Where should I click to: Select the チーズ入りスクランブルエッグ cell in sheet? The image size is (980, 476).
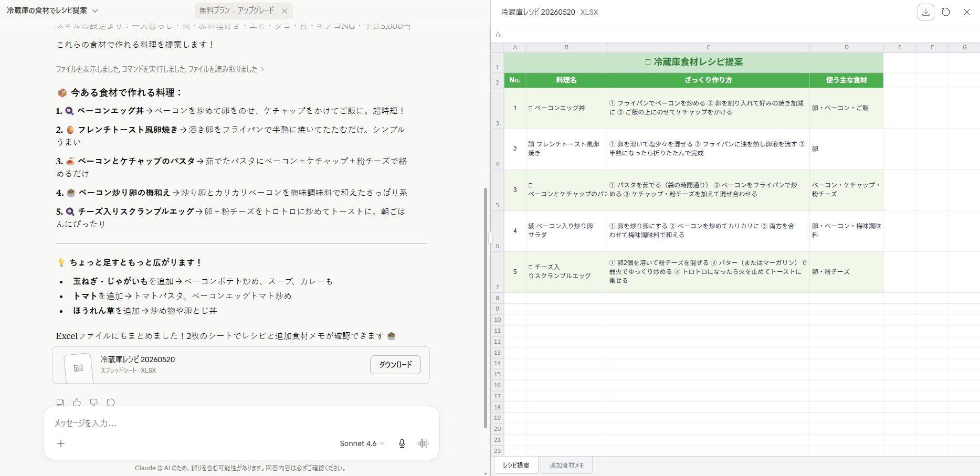click(x=566, y=272)
